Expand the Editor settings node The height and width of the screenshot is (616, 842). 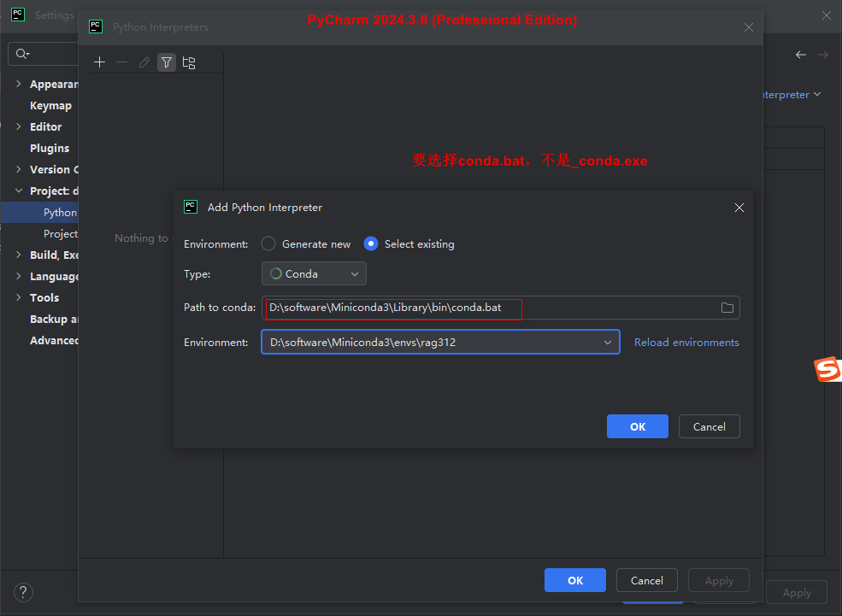[x=19, y=126]
